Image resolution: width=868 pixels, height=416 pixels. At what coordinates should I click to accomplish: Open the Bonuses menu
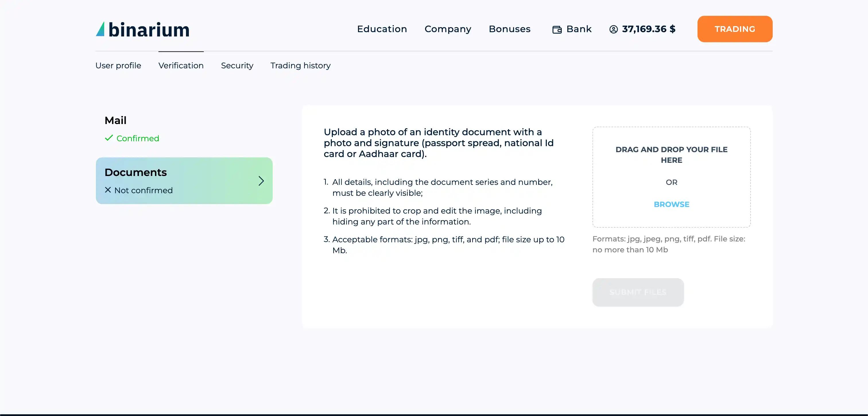(x=509, y=29)
